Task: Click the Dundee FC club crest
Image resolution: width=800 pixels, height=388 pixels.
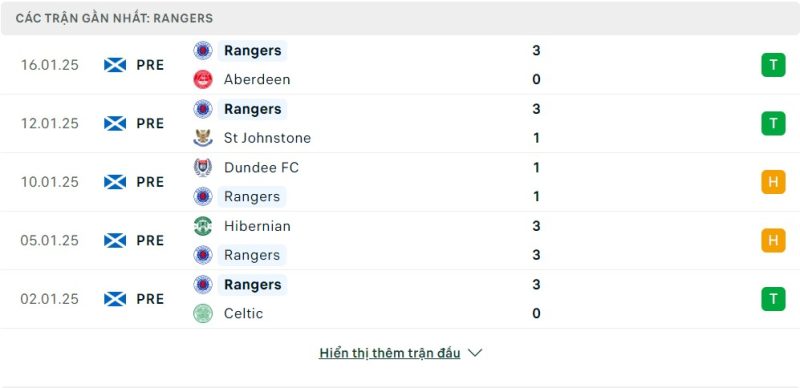Action: coord(203,167)
